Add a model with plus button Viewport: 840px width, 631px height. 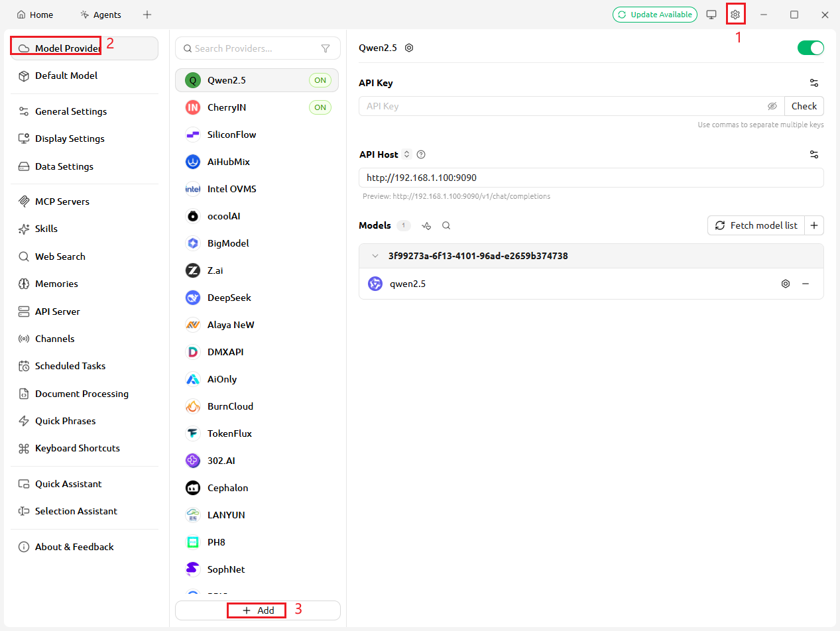tap(814, 225)
